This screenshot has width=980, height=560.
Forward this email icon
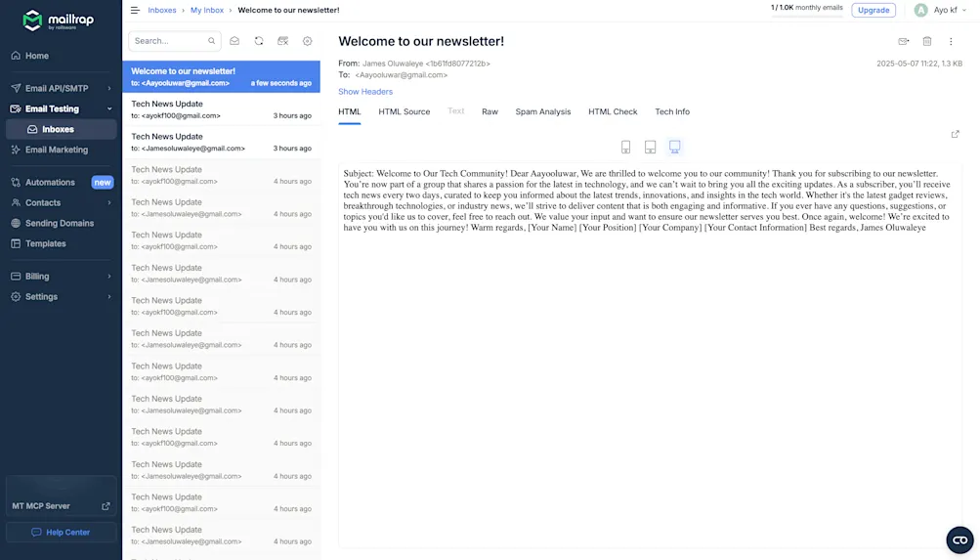tap(903, 41)
